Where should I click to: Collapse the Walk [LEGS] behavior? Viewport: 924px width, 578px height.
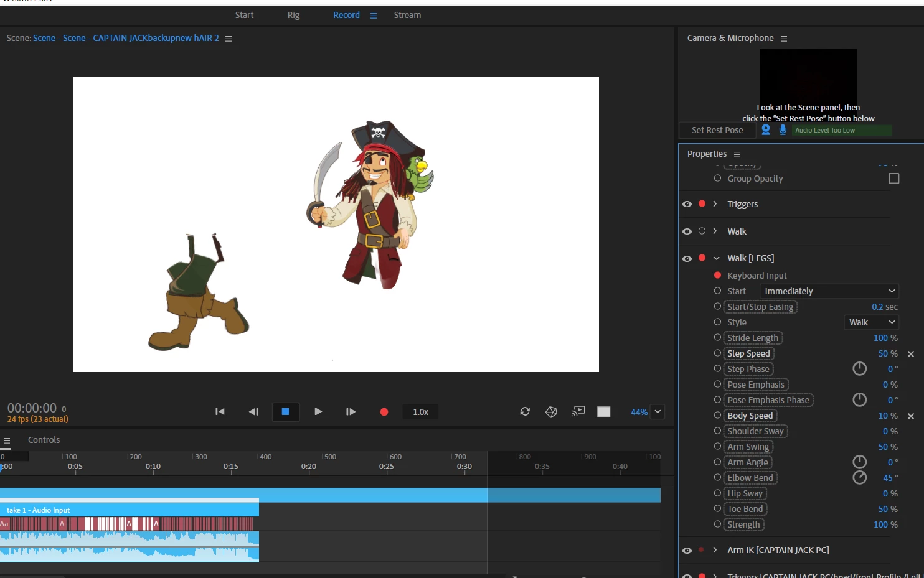716,258
